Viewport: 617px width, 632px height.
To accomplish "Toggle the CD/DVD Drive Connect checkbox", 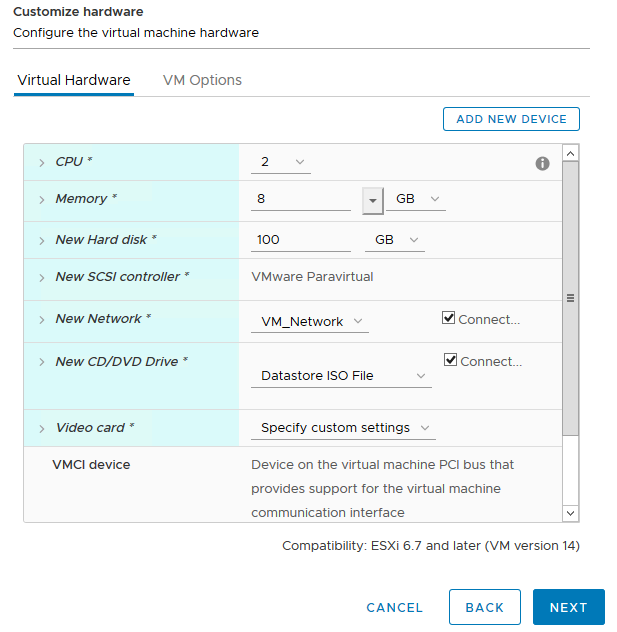I will tap(451, 361).
